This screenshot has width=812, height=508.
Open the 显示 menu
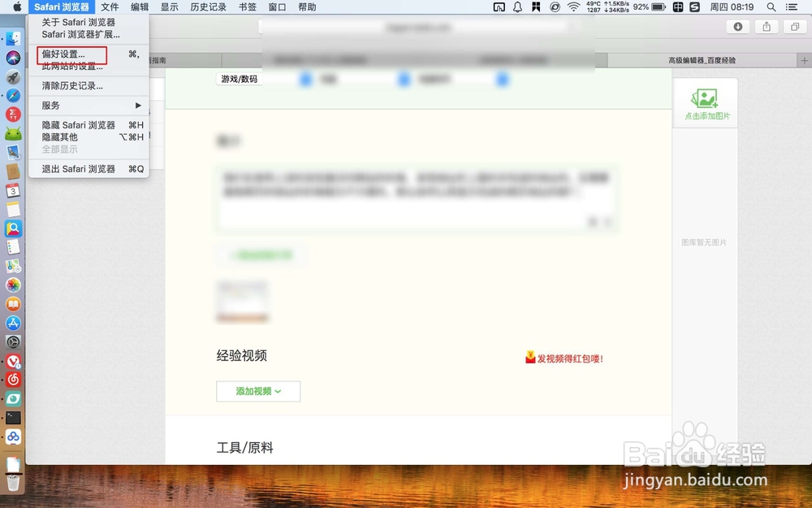pos(170,7)
